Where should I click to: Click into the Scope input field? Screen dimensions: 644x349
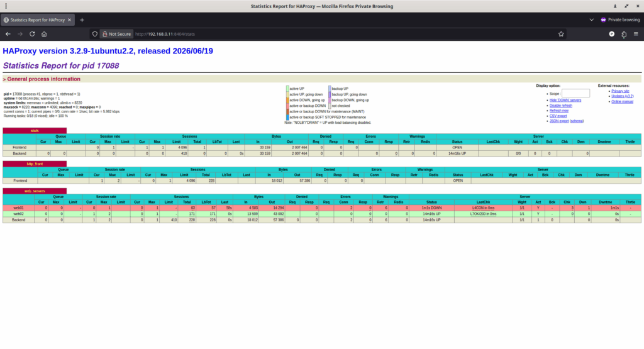(575, 94)
